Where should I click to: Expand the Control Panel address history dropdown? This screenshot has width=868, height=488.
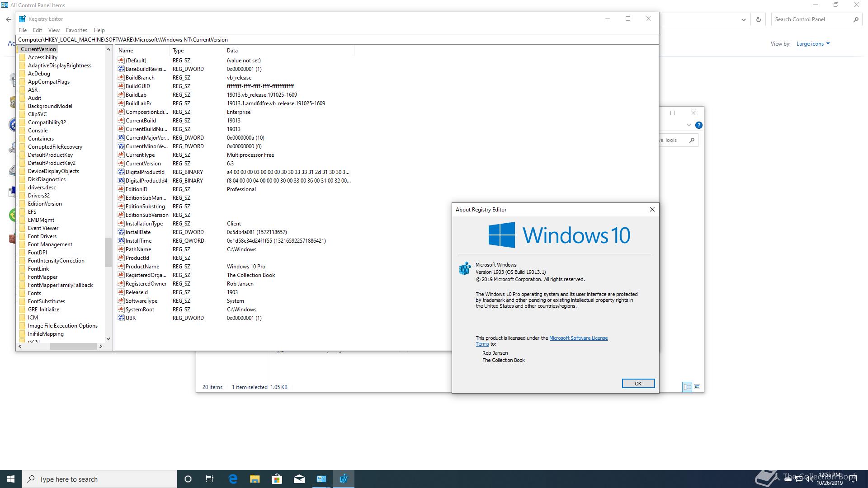click(743, 19)
